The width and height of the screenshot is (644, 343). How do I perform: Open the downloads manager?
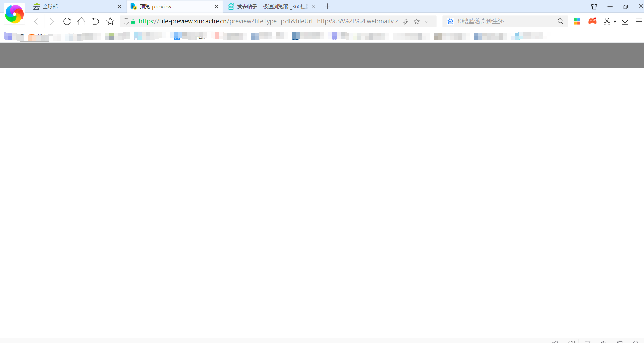point(625,21)
